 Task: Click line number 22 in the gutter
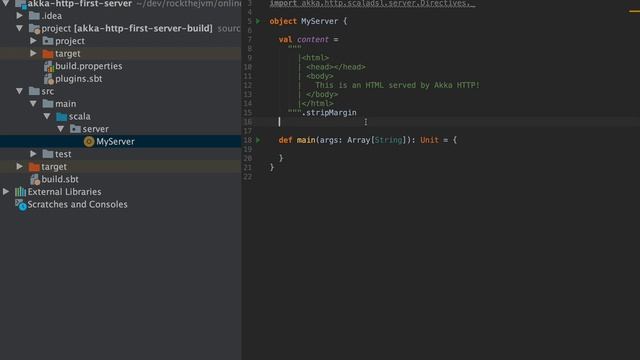click(x=248, y=177)
